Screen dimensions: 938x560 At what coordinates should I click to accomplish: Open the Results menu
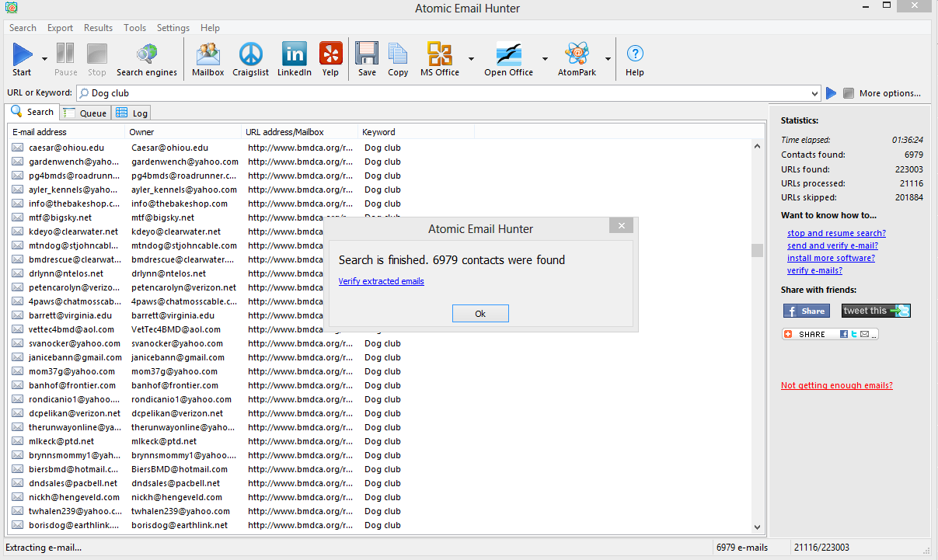(x=98, y=28)
